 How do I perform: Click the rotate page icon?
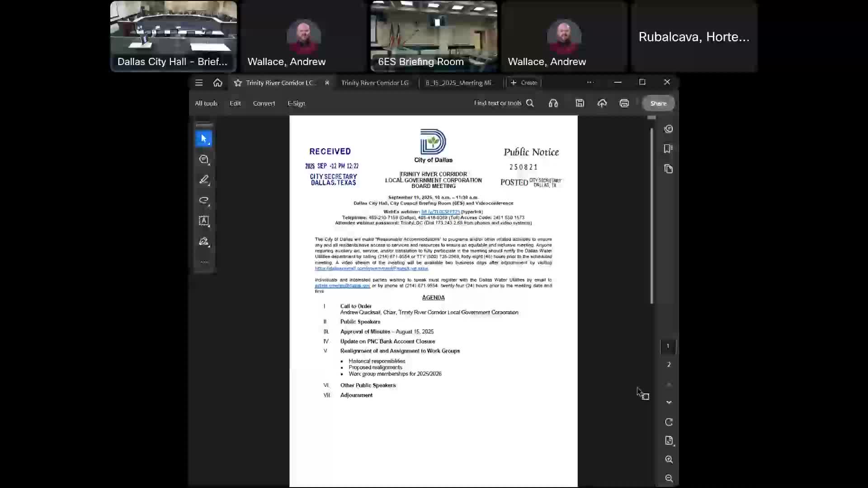click(669, 422)
